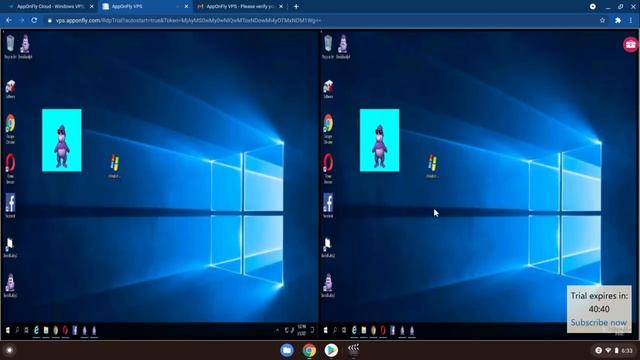This screenshot has width=640, height=360.
Task: Open Search on left remote taskbar
Action: (x=17, y=330)
